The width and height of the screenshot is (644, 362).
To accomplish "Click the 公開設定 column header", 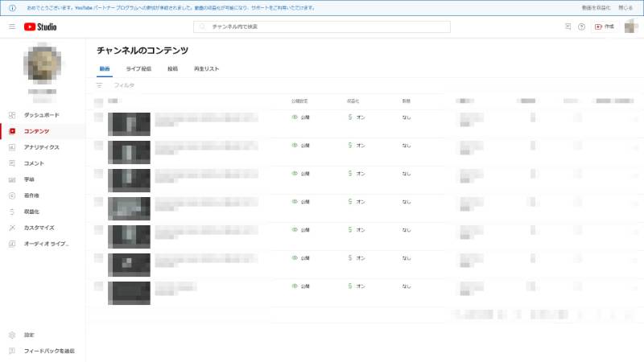I will pos(299,101).
